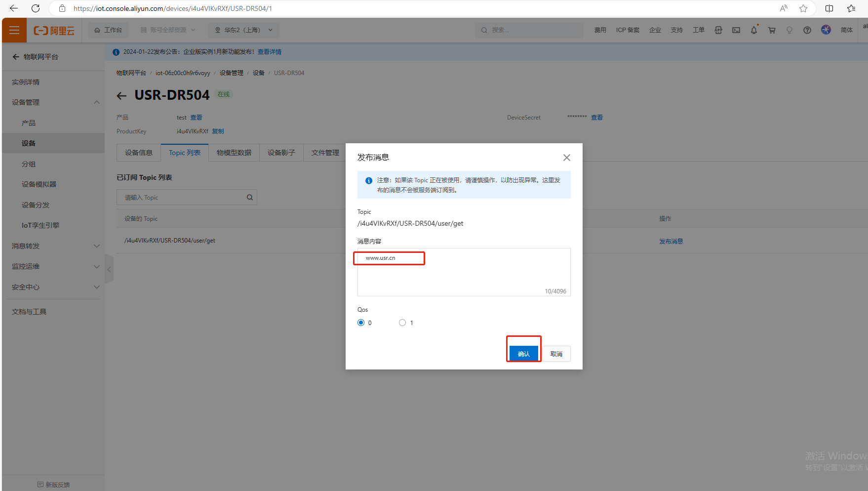This screenshot has height=491, width=868.
Task: Switch to the 物模型数据 tab
Action: (234, 153)
